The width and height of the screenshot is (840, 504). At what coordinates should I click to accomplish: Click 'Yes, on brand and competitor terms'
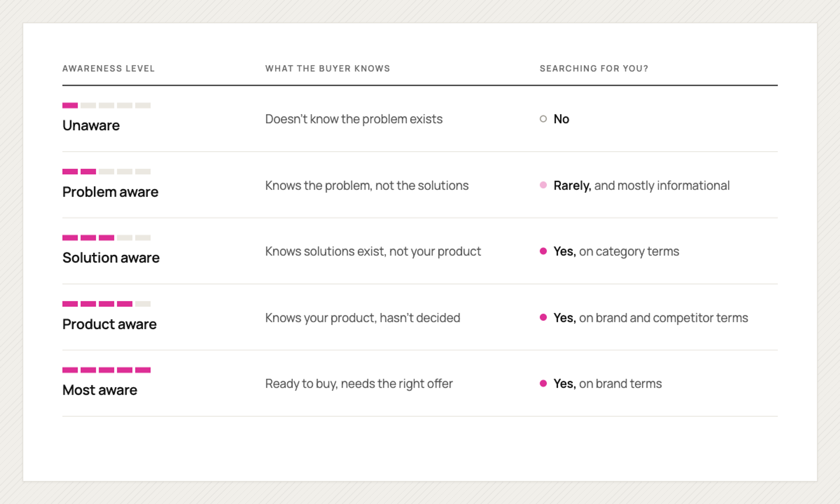tap(651, 318)
